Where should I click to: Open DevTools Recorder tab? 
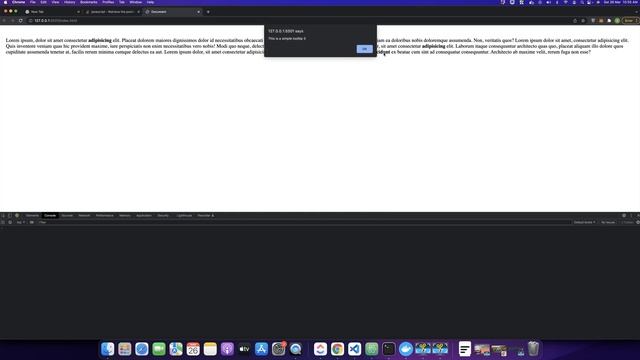click(205, 216)
